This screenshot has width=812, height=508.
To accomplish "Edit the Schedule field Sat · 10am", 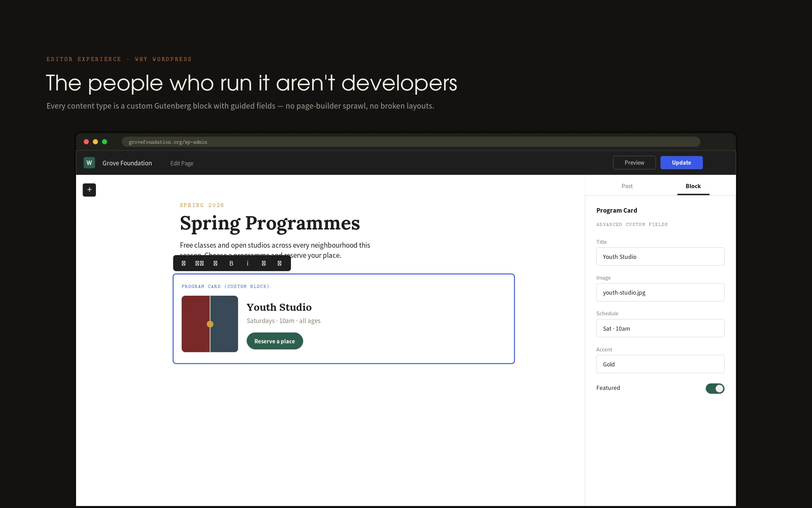I will [660, 328].
